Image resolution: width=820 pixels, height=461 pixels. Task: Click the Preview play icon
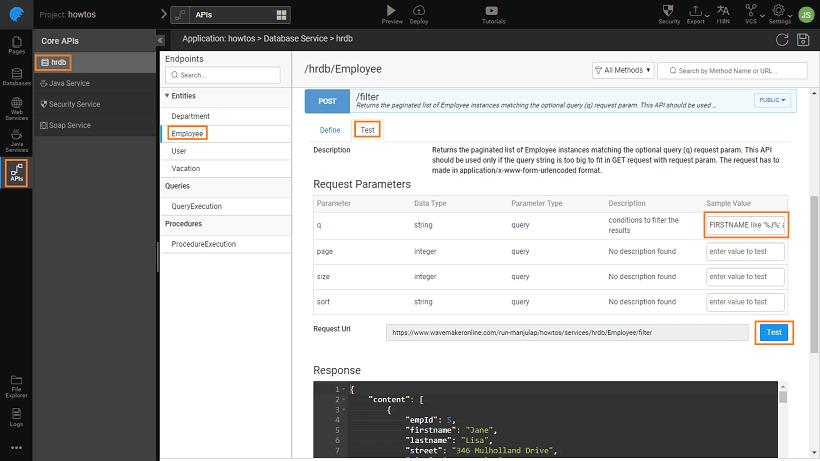click(392, 10)
